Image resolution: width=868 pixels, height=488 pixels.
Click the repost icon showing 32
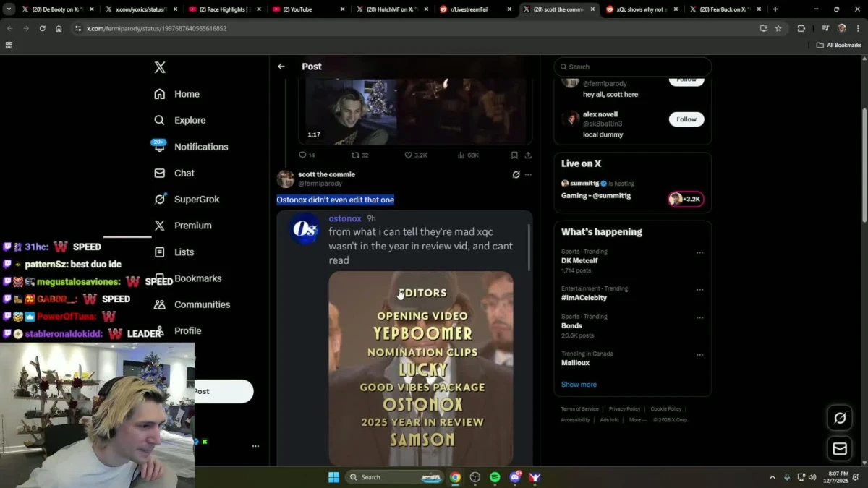tap(355, 155)
